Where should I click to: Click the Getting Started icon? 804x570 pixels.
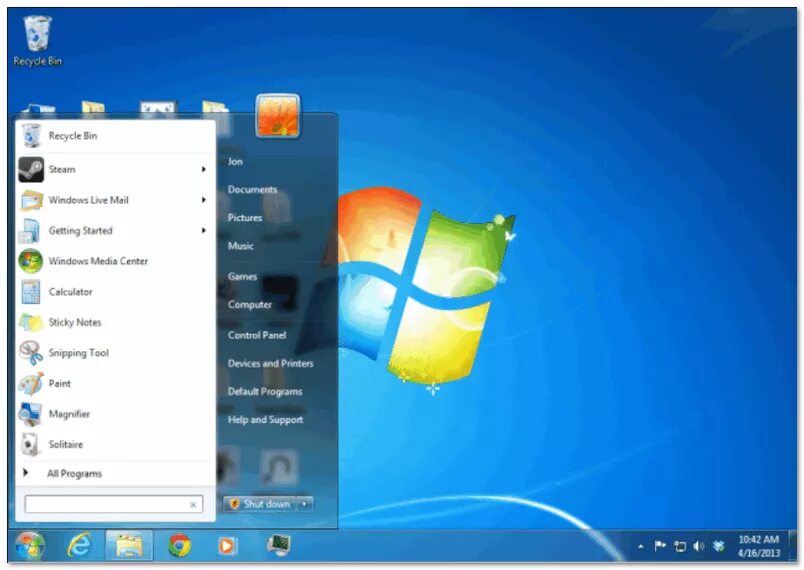click(x=30, y=231)
